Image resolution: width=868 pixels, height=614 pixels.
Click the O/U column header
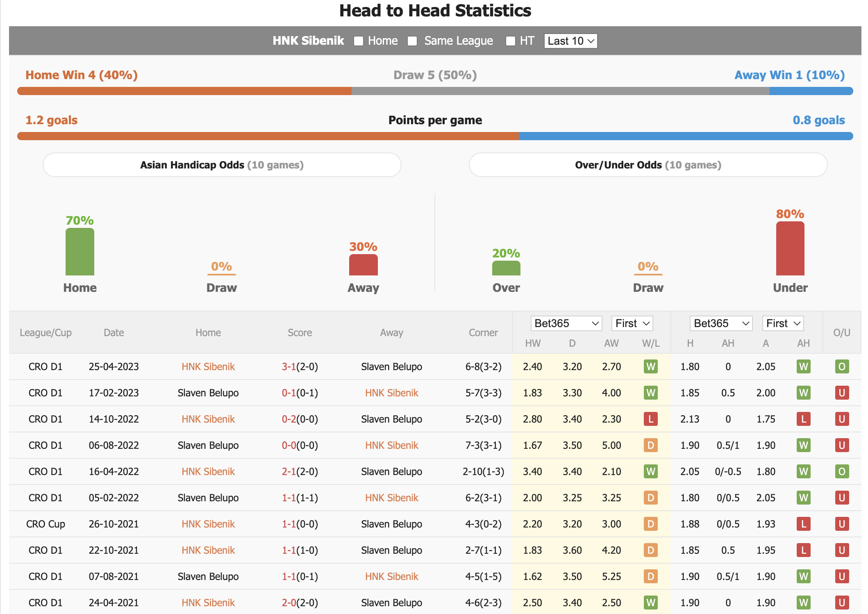click(842, 332)
